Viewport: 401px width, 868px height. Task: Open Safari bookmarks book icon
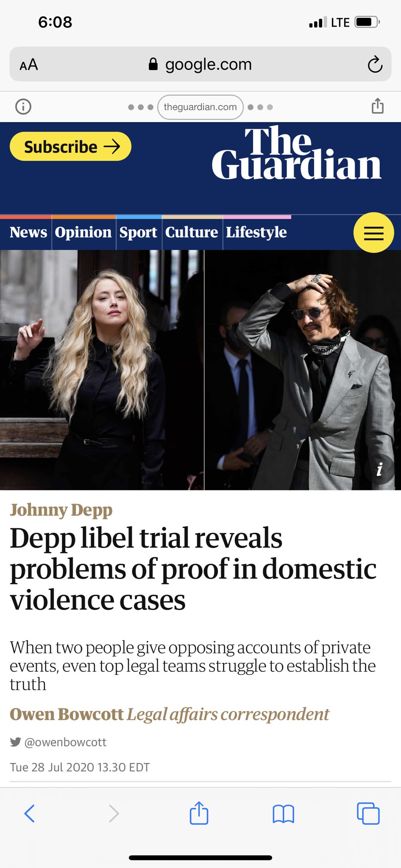pos(283,814)
